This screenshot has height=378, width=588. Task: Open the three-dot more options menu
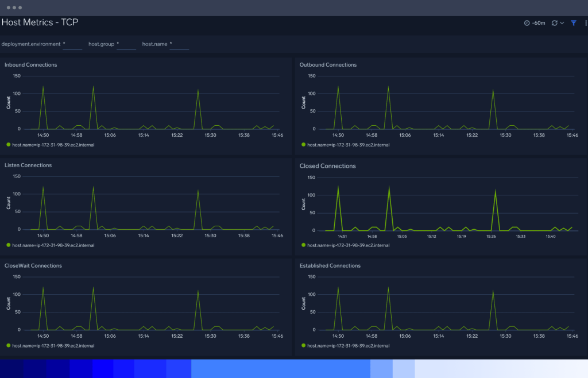click(585, 23)
